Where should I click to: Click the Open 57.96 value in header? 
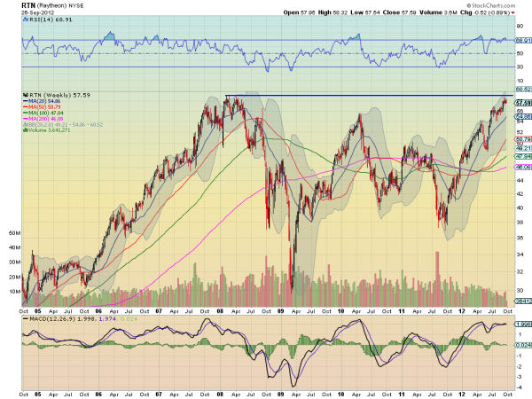(x=299, y=12)
